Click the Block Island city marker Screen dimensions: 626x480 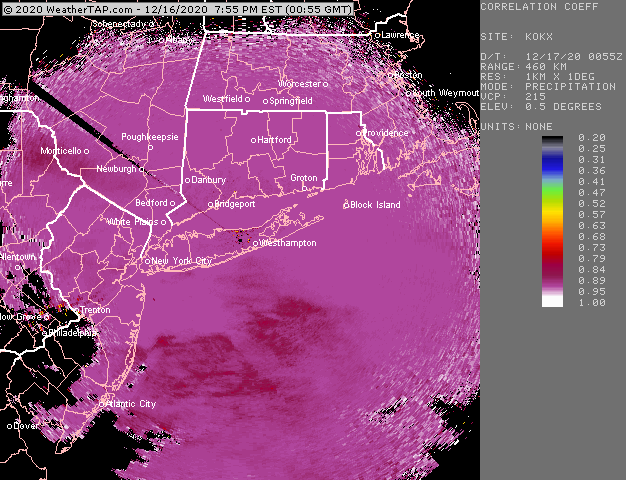[x=346, y=205]
